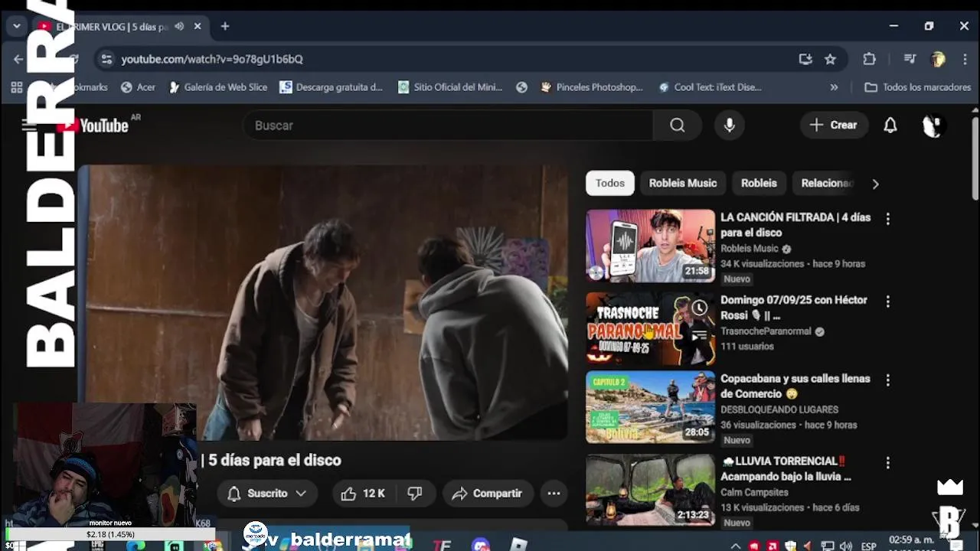Open options for Domingo 07/09/25 video
980x551 pixels.
tap(887, 302)
